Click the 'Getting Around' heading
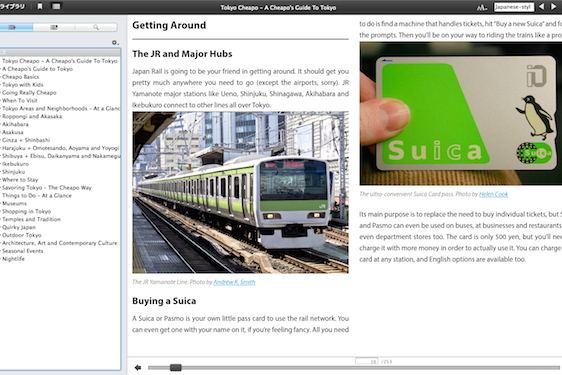This screenshot has height=375, width=562. point(169,25)
